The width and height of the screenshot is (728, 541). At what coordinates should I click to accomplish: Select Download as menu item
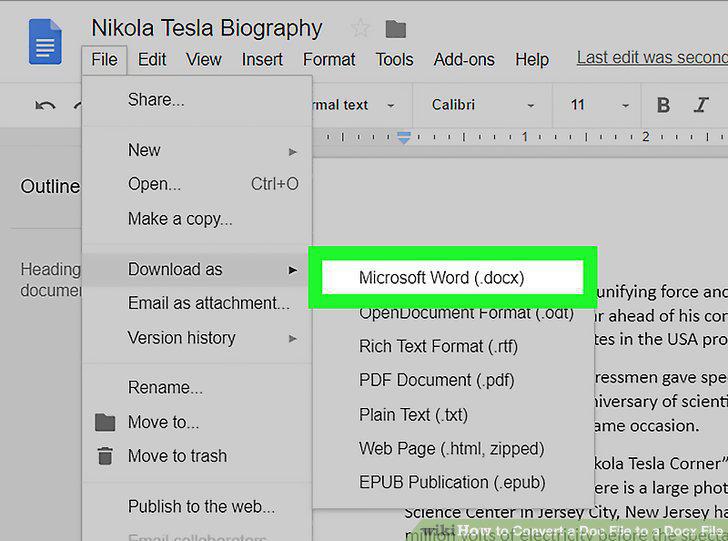tap(197, 269)
